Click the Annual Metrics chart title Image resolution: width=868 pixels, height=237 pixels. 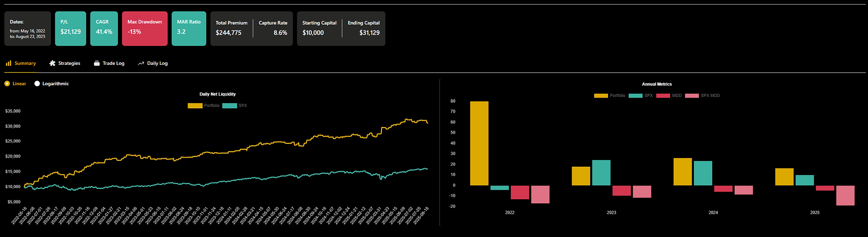click(x=657, y=84)
